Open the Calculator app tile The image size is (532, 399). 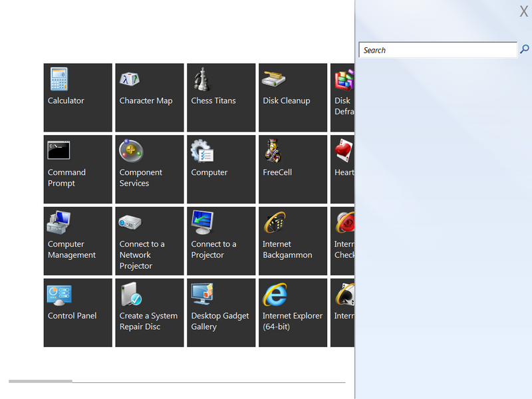pyautogui.click(x=78, y=97)
